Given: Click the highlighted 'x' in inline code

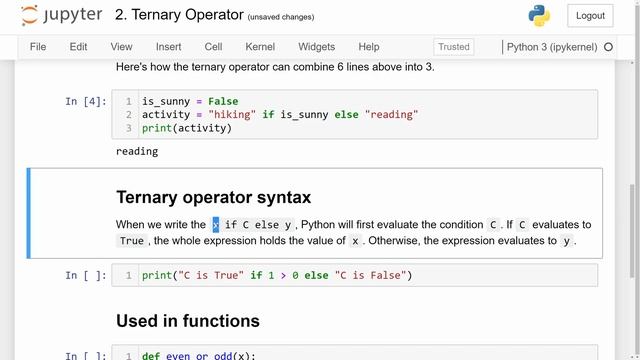Looking at the screenshot, I should [x=216, y=225].
